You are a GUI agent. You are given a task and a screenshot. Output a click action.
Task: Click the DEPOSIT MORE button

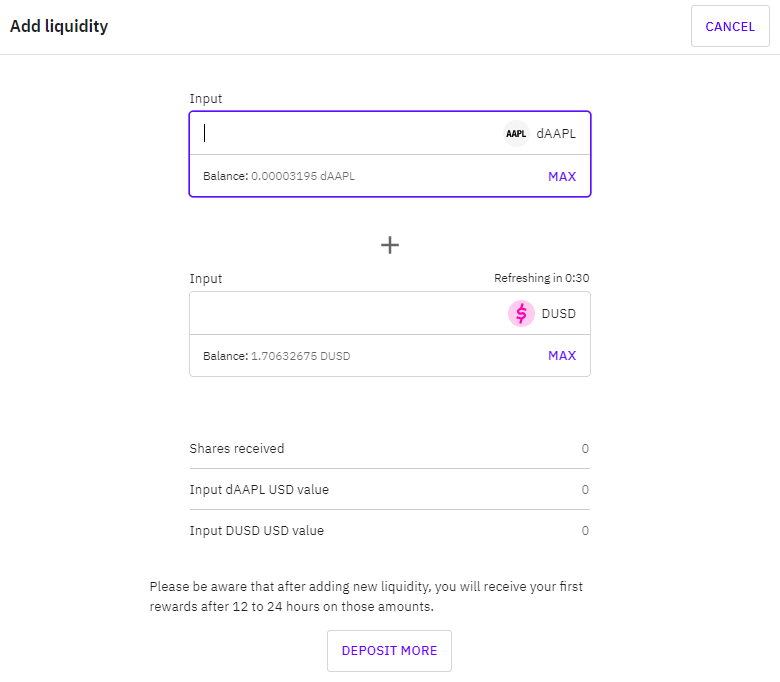pyautogui.click(x=389, y=651)
